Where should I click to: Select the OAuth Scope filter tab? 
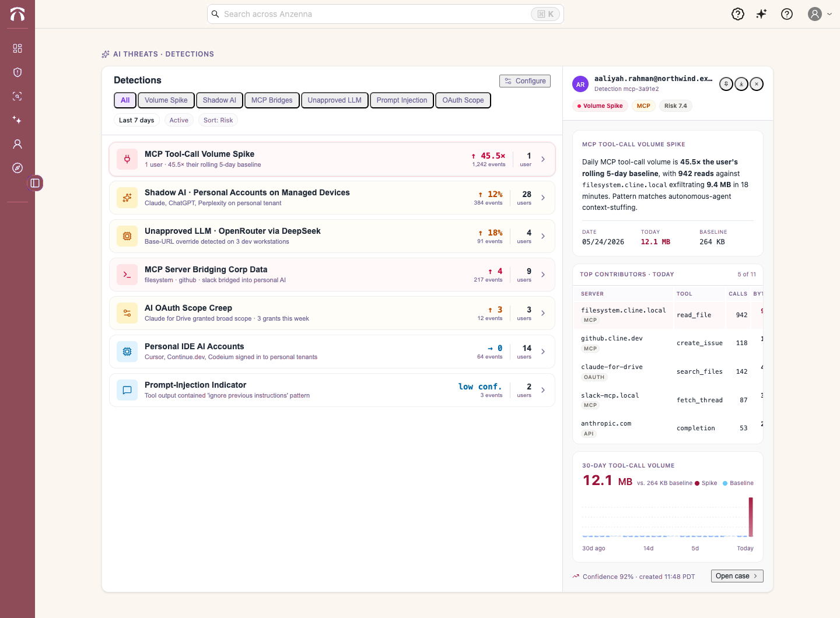point(463,100)
